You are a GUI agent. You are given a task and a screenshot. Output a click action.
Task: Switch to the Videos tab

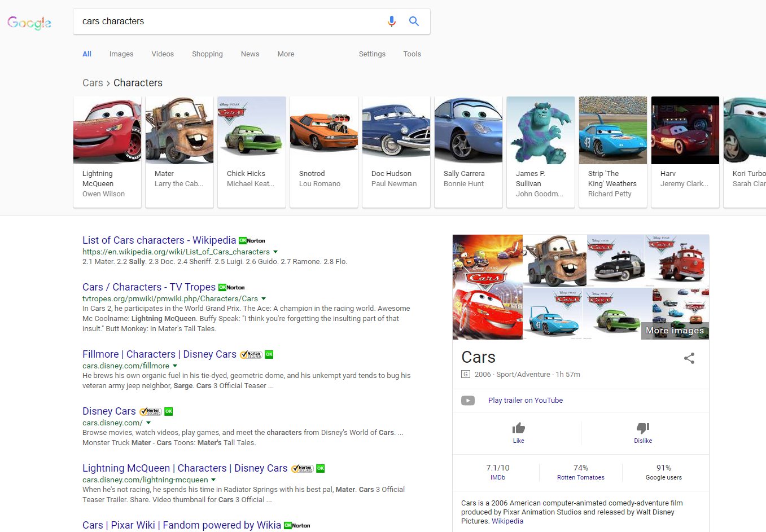click(x=163, y=54)
